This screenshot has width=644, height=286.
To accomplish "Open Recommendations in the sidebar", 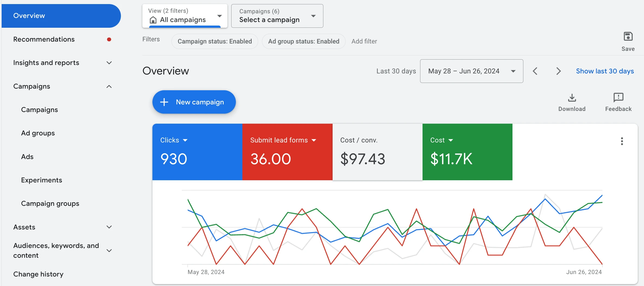I will click(x=44, y=39).
